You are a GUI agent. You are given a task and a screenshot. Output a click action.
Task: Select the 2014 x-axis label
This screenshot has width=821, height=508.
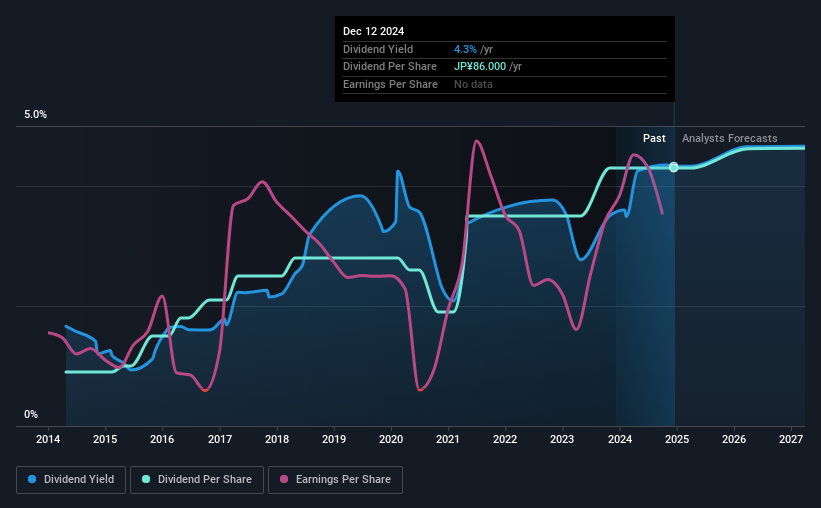point(48,439)
